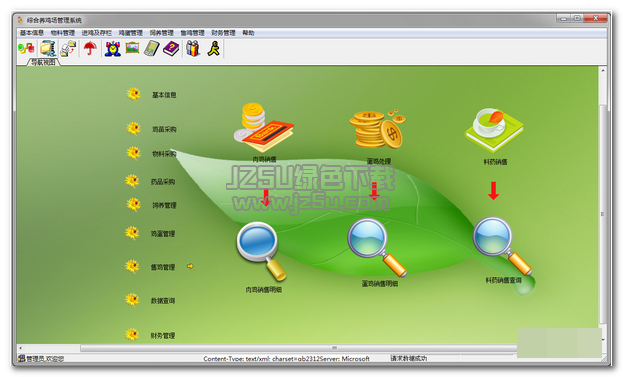This screenshot has height=377, width=623.
Task: Click the 肉鸡销售 label
Action: 264,159
